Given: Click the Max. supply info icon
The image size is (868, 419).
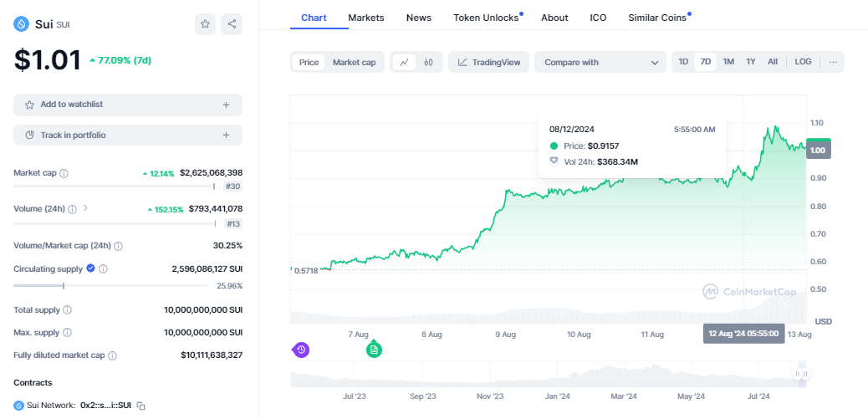Looking at the screenshot, I should pyautogui.click(x=67, y=333).
